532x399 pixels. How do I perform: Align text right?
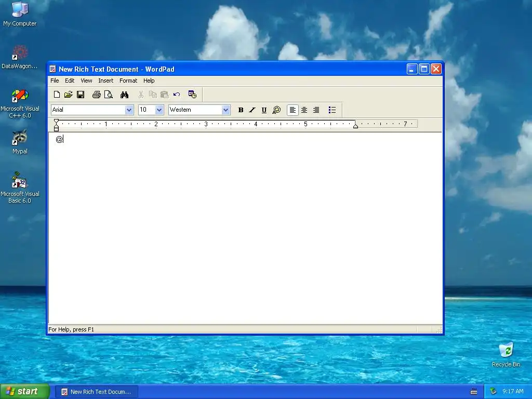[x=316, y=110]
